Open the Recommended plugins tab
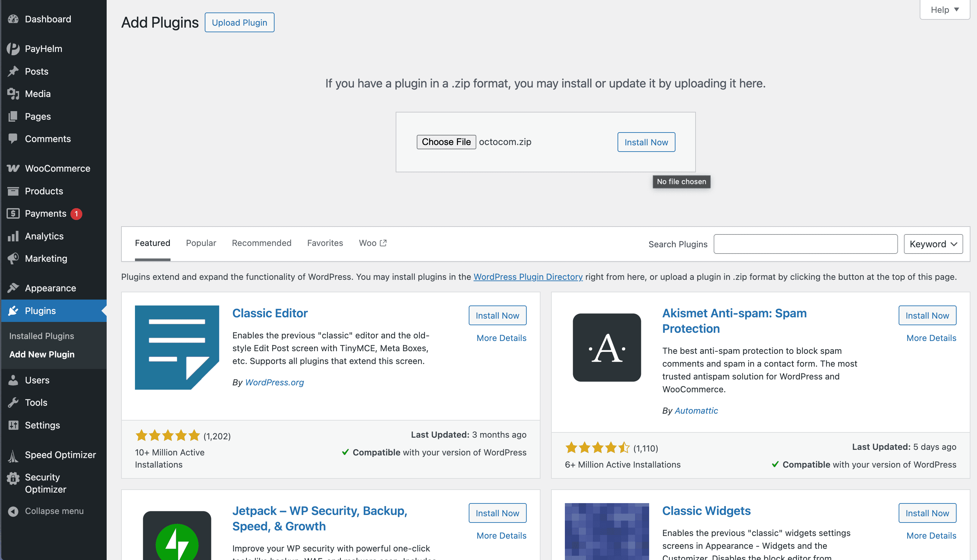 pos(261,243)
